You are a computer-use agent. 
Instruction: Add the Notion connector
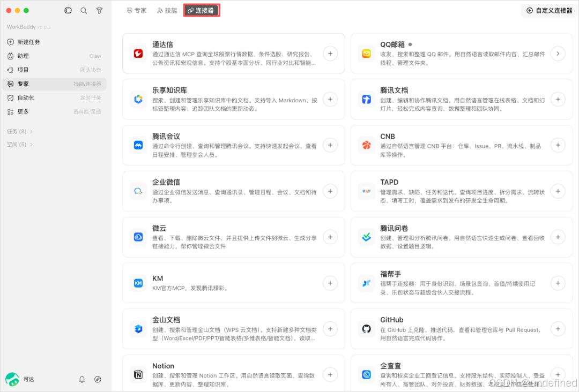[x=330, y=375]
